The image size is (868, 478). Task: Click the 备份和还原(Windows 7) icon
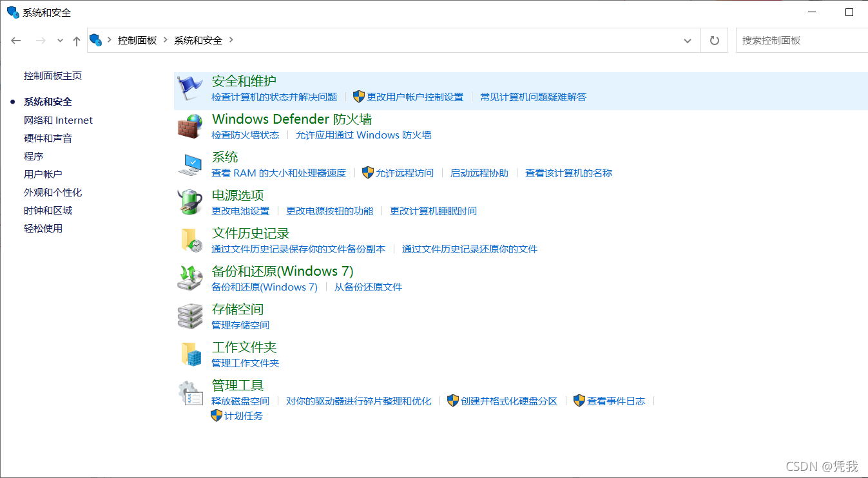coord(189,277)
